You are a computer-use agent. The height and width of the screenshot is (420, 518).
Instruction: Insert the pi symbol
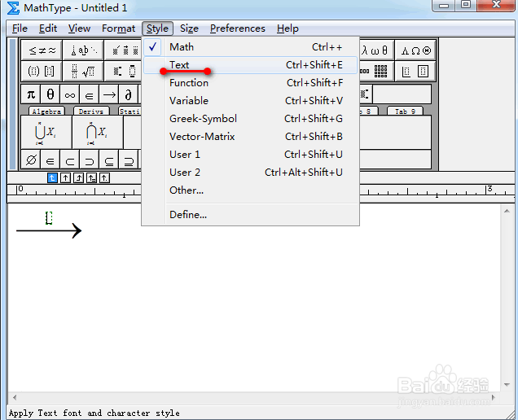click(31, 94)
